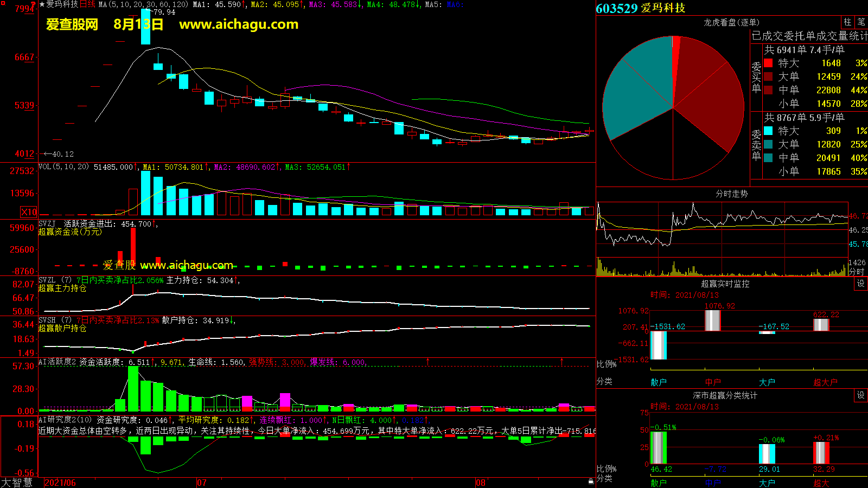Screen dimensions: 868x488
Task: Click the 分时 toggle on intraday chart
Action: tap(857, 271)
